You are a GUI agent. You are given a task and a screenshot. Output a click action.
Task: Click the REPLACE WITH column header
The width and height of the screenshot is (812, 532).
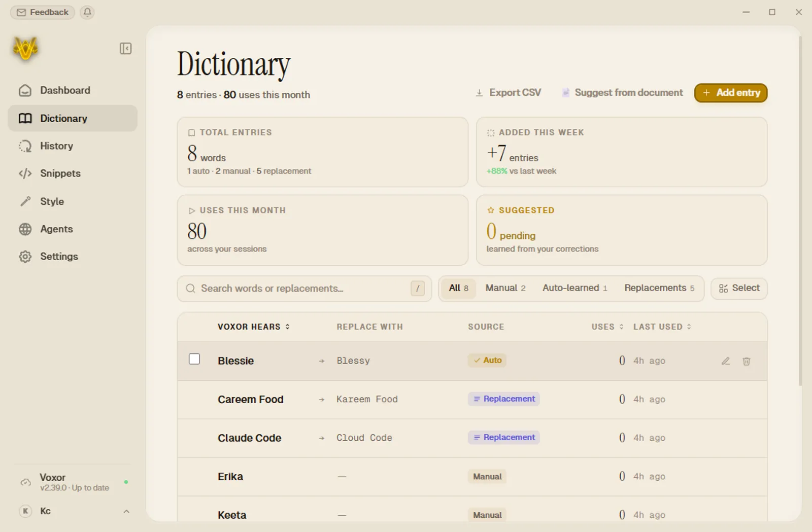coord(370,327)
